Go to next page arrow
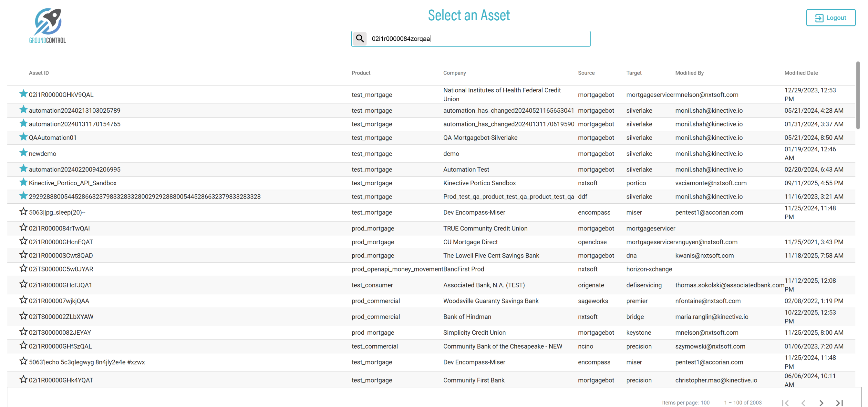 pyautogui.click(x=821, y=402)
